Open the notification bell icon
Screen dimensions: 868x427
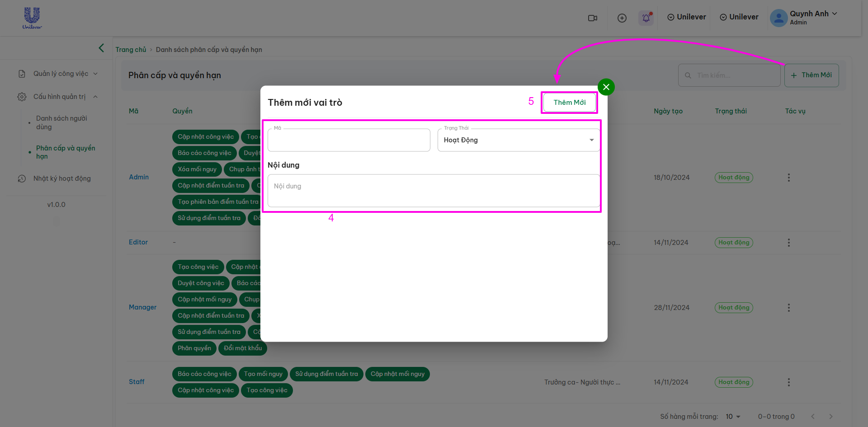coord(646,18)
